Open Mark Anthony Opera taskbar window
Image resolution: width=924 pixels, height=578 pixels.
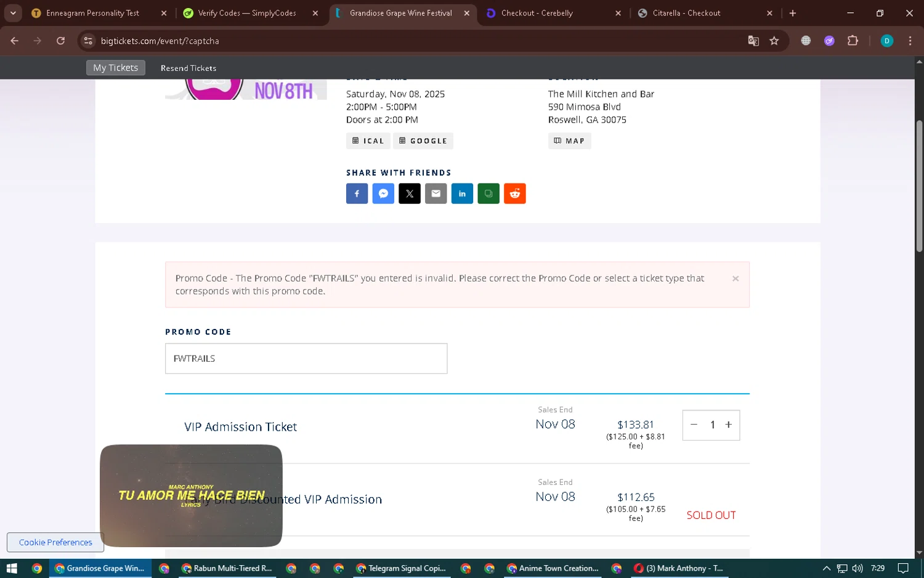pyautogui.click(x=679, y=568)
